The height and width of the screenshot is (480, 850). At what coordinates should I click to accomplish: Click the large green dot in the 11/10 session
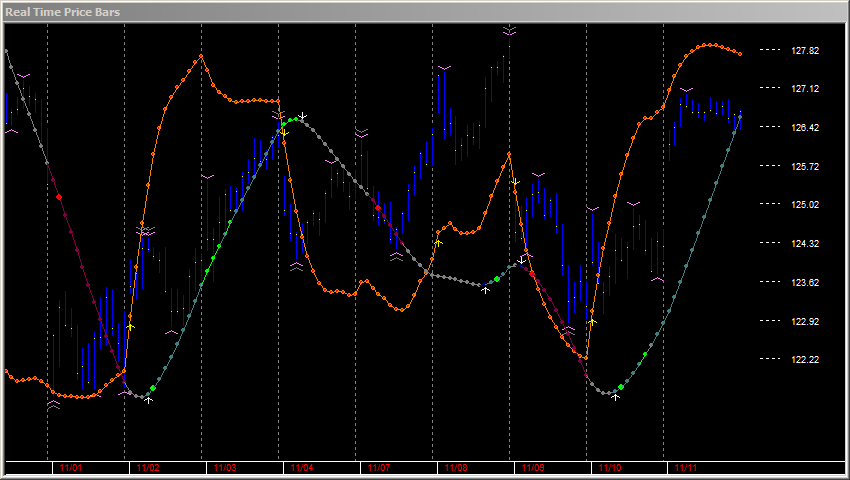point(621,387)
